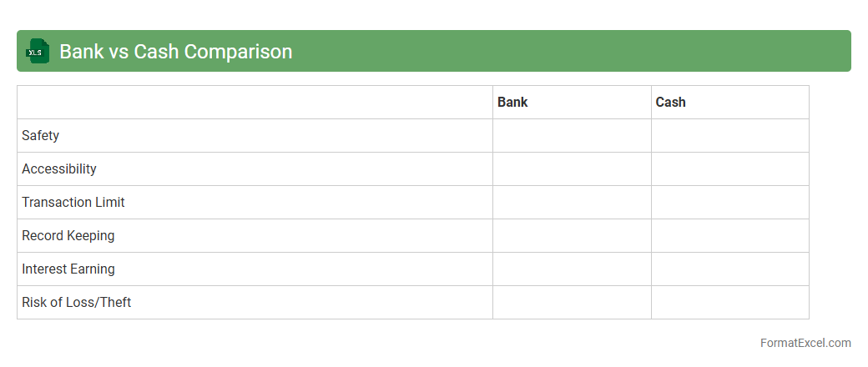Viewport: 868px width, 367px height.
Task: Select the Cash column header
Action: pos(670,103)
